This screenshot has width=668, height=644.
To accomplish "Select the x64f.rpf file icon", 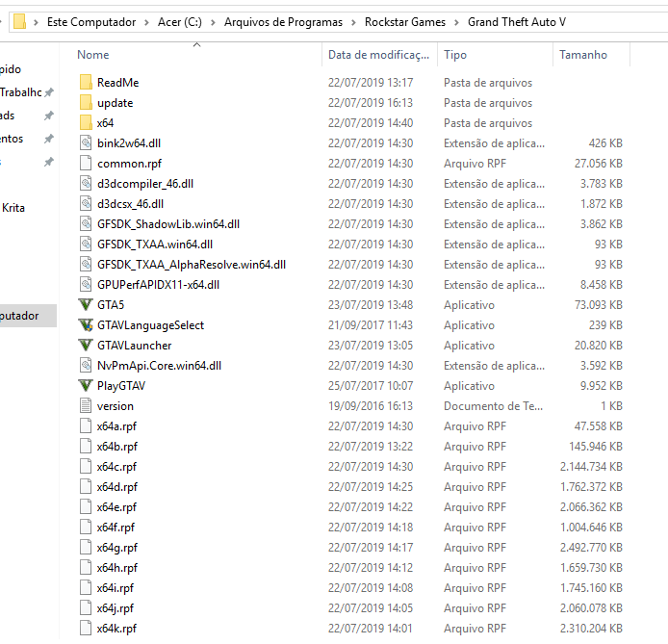I will pos(86,528).
